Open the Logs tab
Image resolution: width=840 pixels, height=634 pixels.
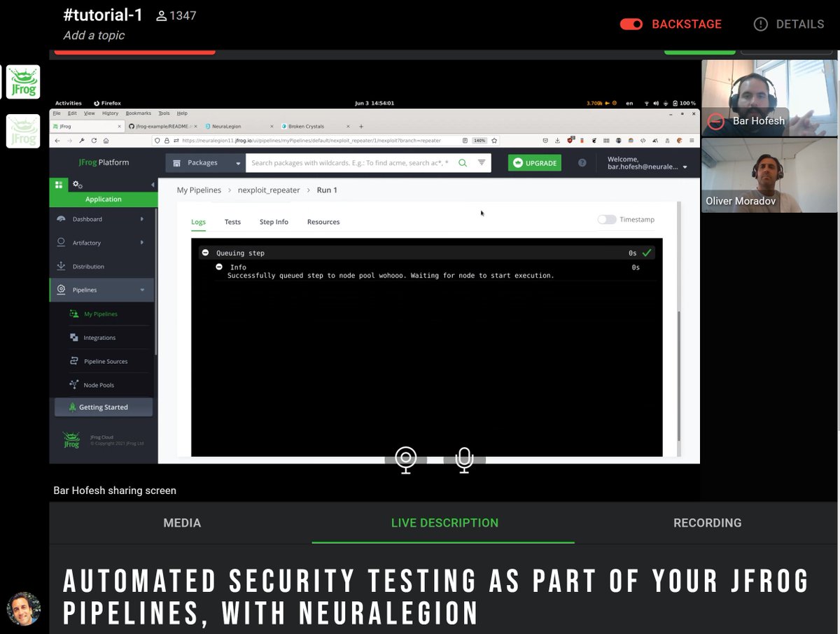point(198,222)
